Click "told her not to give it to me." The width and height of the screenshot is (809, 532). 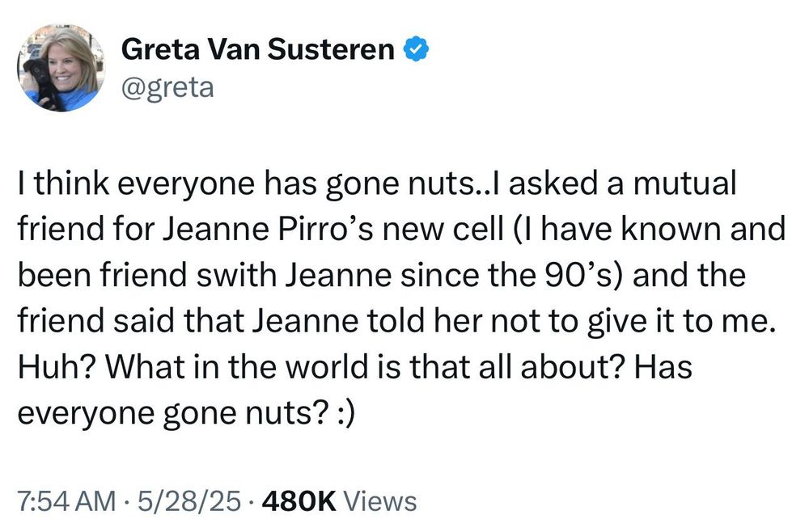pyautogui.click(x=571, y=321)
